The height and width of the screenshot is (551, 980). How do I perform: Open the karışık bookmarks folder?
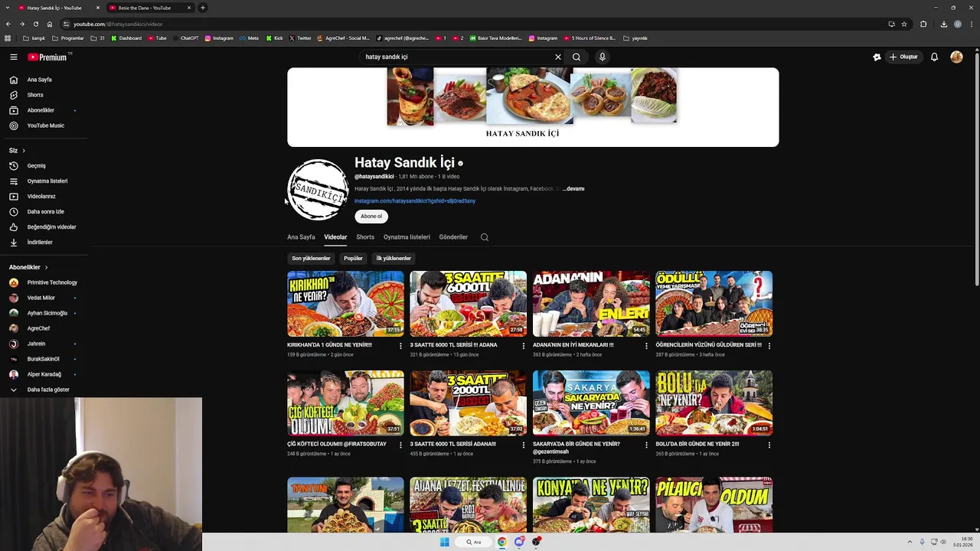[x=34, y=38]
